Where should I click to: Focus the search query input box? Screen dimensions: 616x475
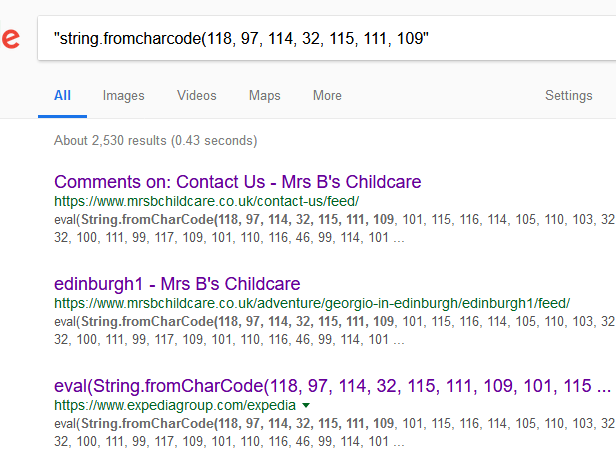(x=327, y=38)
